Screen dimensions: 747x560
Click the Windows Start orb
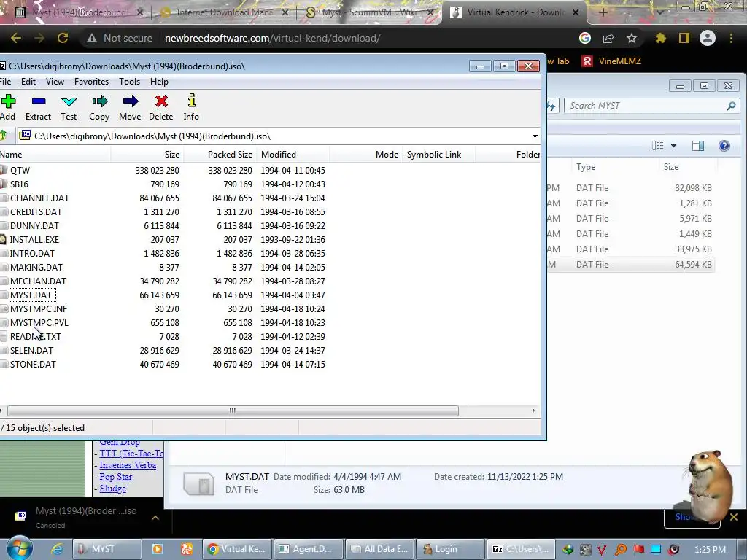tap(19, 548)
